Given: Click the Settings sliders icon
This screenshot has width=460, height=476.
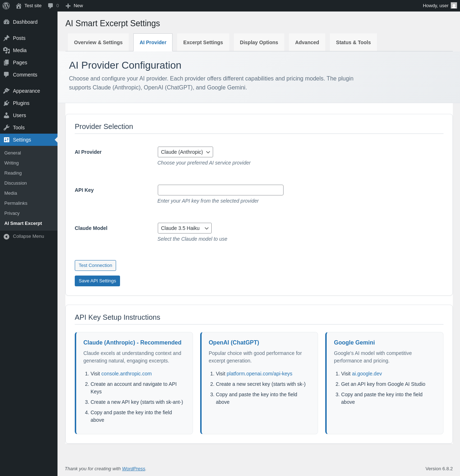Looking at the screenshot, I should [x=6, y=140].
